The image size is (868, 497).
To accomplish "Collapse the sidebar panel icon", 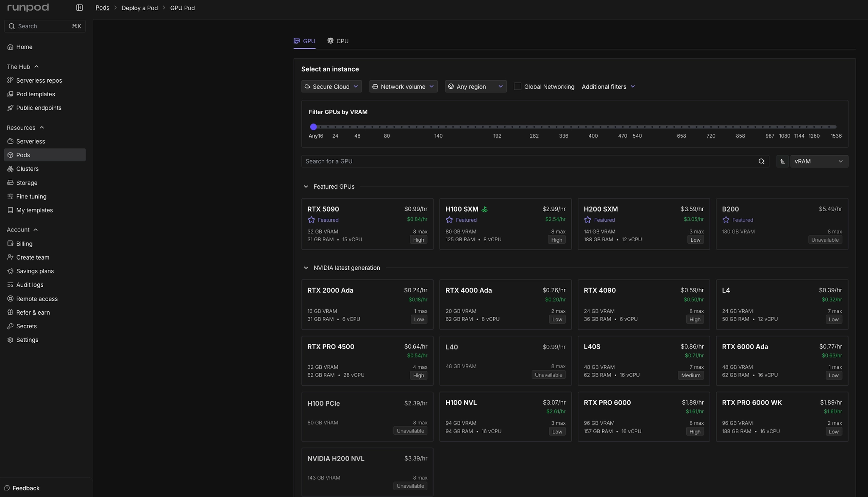I will click(x=79, y=8).
